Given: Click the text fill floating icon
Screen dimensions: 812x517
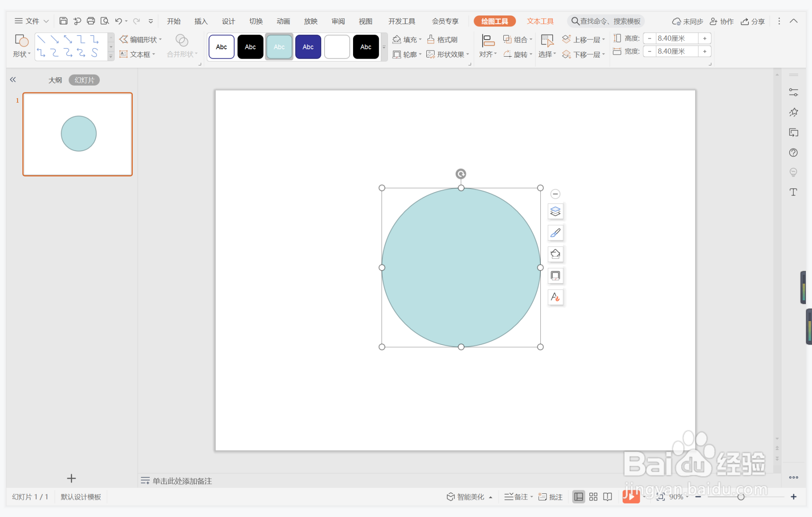Looking at the screenshot, I should [555, 297].
